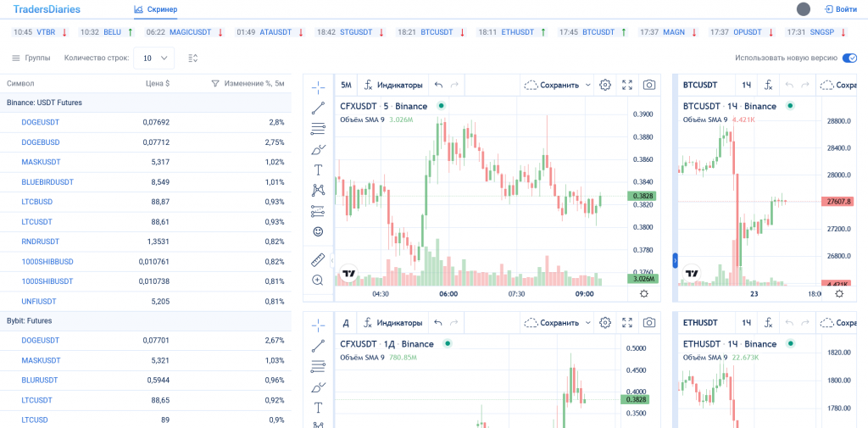Viewport: 868px width, 428px height.
Task: Expand top CFXUSDT chart to fullscreen
Action: coord(627,86)
